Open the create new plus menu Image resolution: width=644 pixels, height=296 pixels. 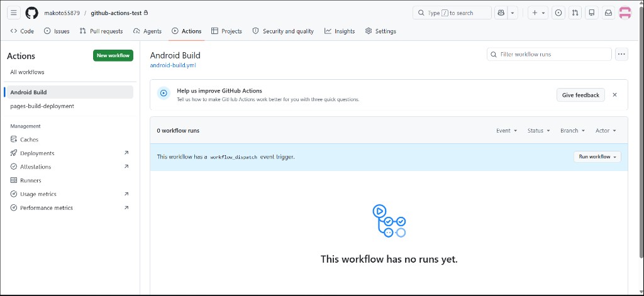click(x=538, y=13)
